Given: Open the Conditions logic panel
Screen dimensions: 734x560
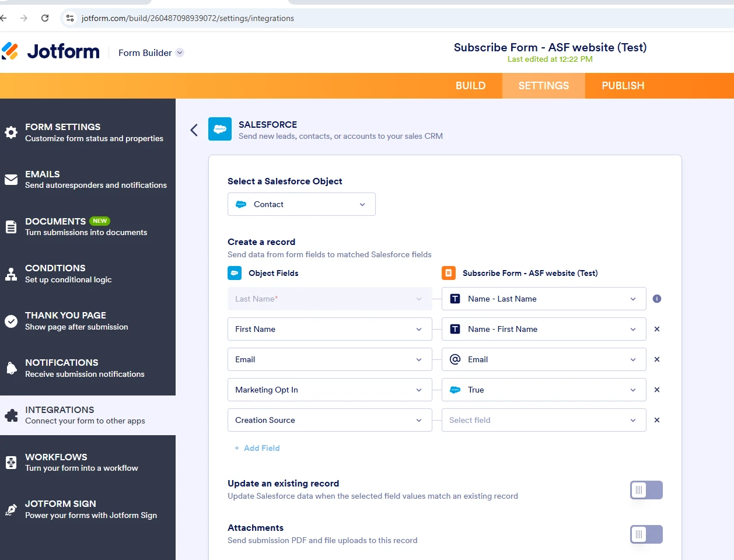Looking at the screenshot, I should pos(55,274).
